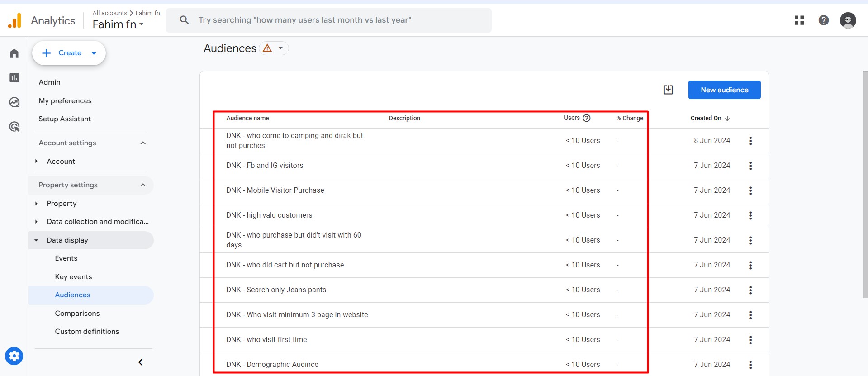Click the Create button

tap(69, 53)
